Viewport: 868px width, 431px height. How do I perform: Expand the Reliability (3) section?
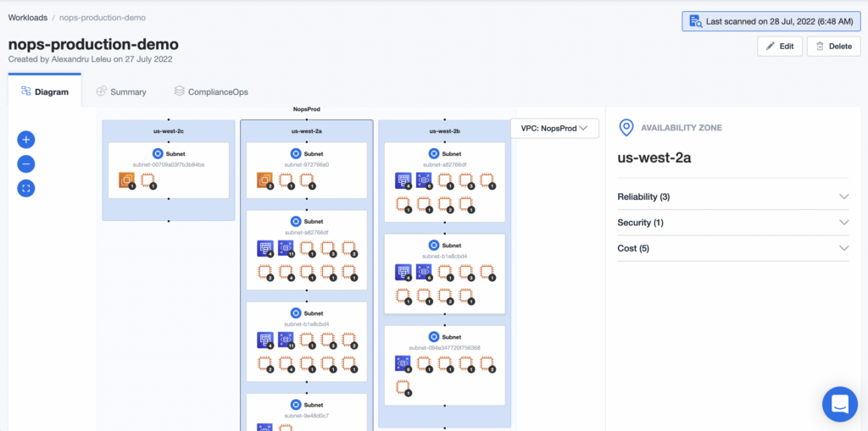(733, 196)
